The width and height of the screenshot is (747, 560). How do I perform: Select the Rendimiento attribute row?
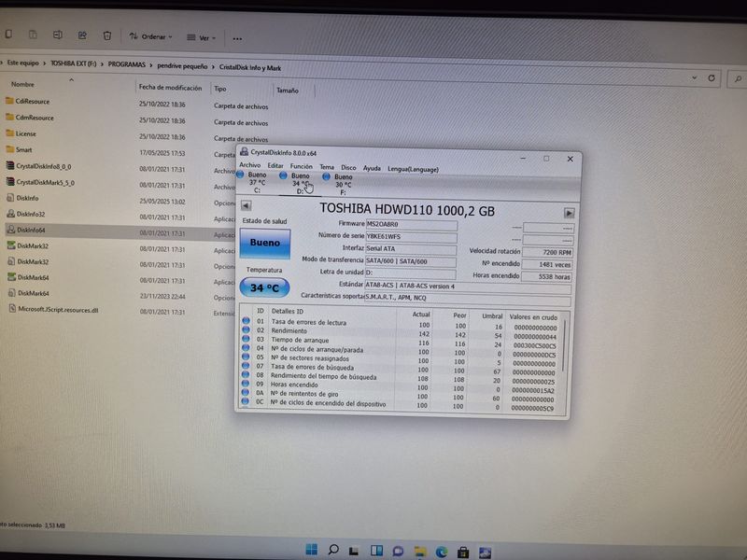(401, 332)
